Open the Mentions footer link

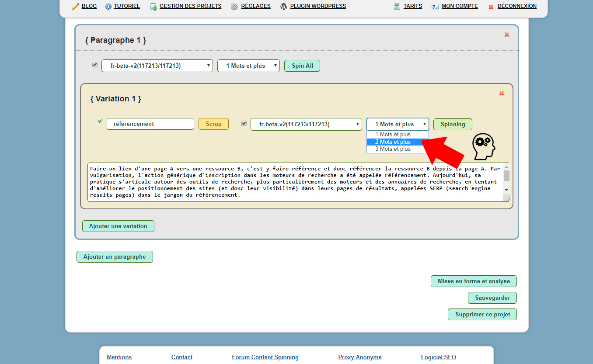click(x=119, y=357)
